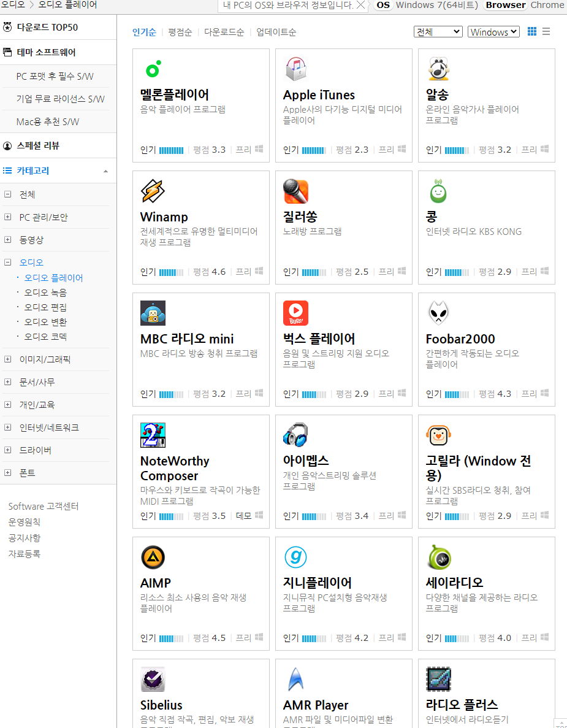Collapse the 오디오 category
This screenshot has width=567, height=728.
[7, 262]
